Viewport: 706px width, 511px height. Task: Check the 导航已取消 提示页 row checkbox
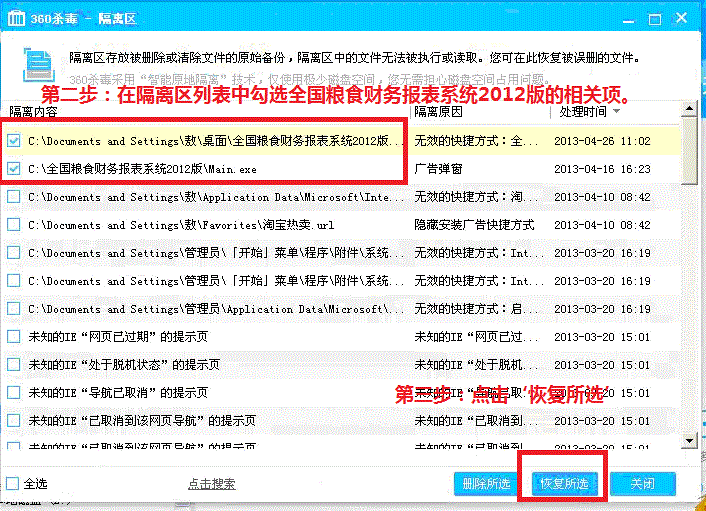pos(14,393)
